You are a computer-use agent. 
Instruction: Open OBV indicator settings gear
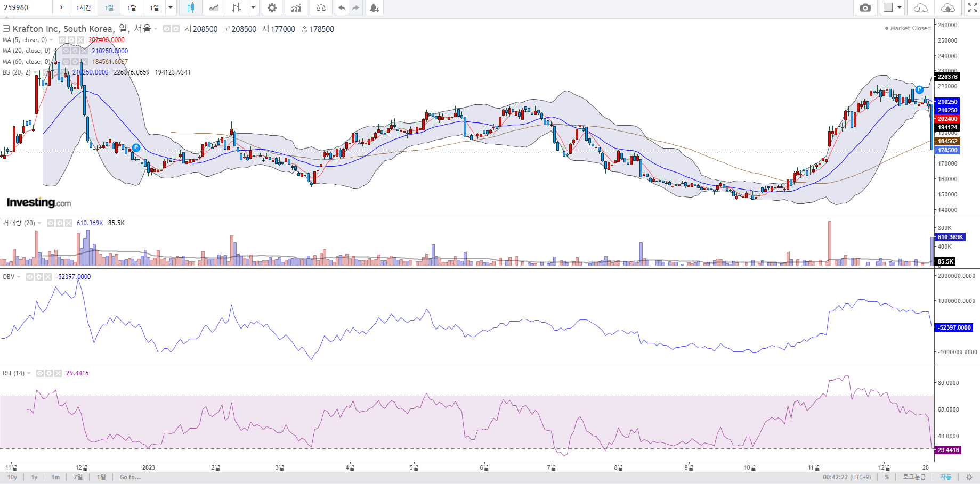coord(39,277)
